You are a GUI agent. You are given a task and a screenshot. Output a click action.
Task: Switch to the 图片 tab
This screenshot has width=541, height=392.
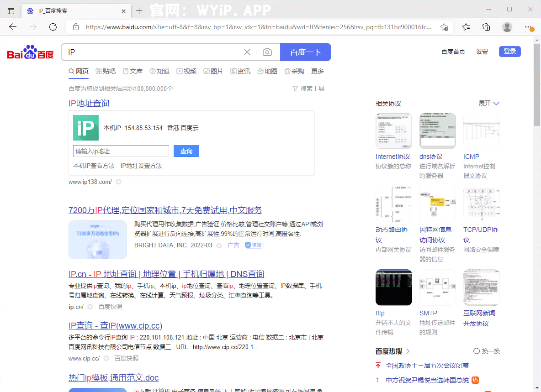tap(213, 71)
